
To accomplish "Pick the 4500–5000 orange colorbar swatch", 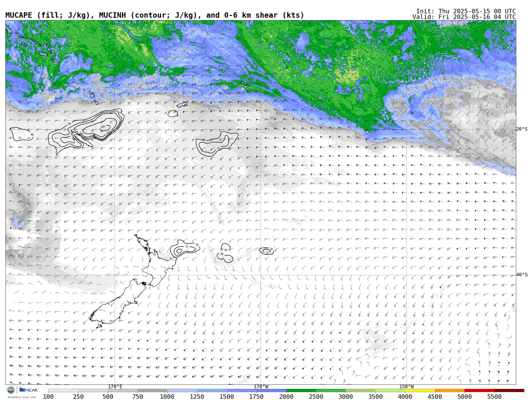I will click(x=450, y=391).
